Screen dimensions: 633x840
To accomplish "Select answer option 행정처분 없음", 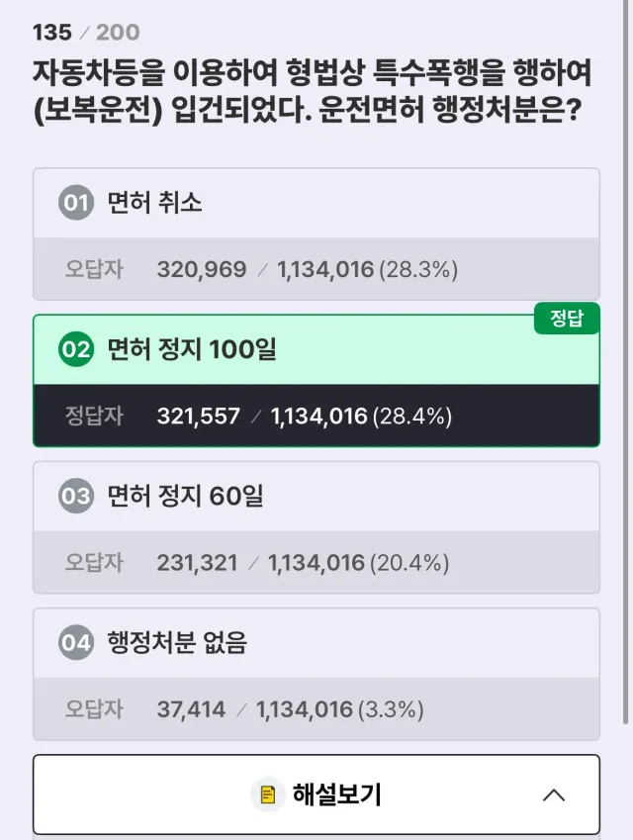I will pos(316,643).
